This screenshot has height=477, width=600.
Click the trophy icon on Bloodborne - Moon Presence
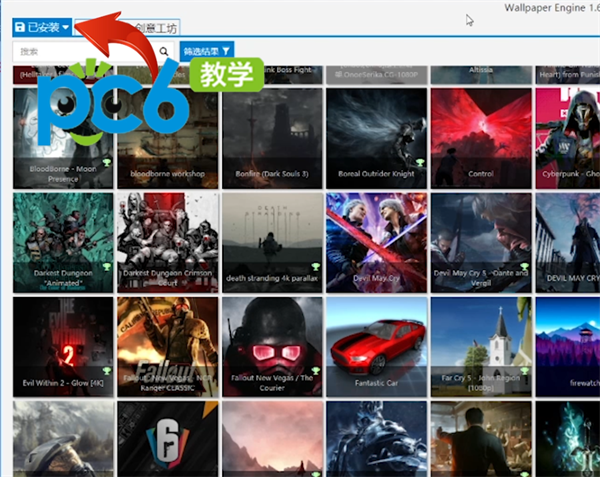pyautogui.click(x=106, y=163)
